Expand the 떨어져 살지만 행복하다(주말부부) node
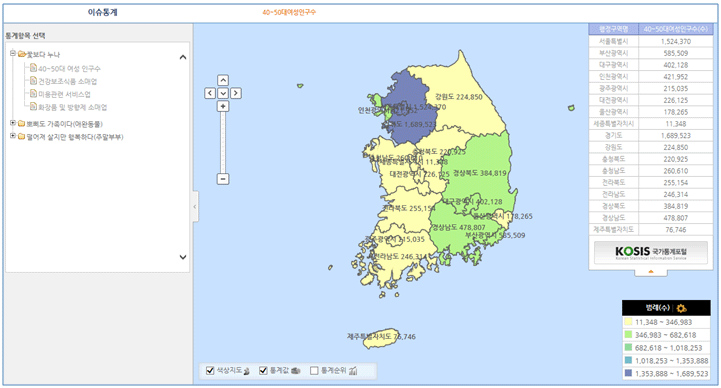Screen dimensions: 721x388 tap(13, 136)
